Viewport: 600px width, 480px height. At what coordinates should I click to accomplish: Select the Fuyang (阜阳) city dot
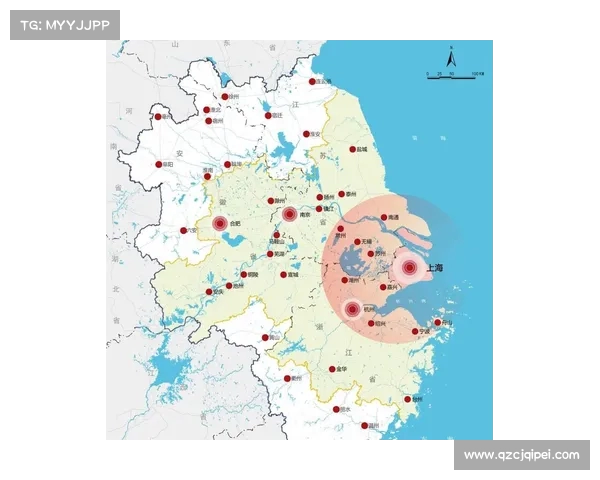(x=159, y=165)
